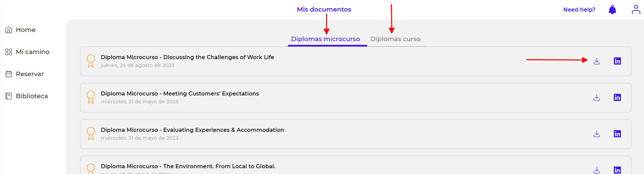
Task: Download the Evaluating Experiences & Accommodation diploma
Action: (596, 134)
